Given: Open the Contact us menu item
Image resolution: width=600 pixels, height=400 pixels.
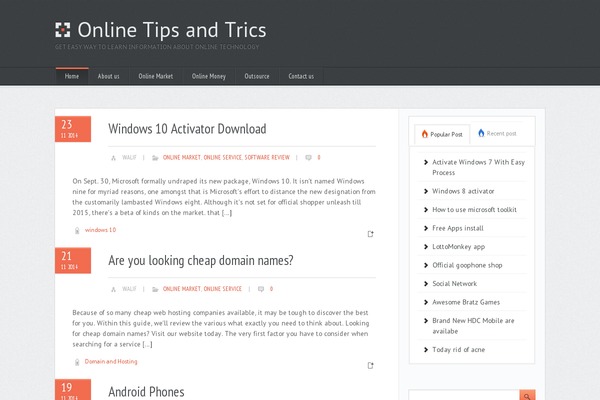Looking at the screenshot, I should (301, 76).
